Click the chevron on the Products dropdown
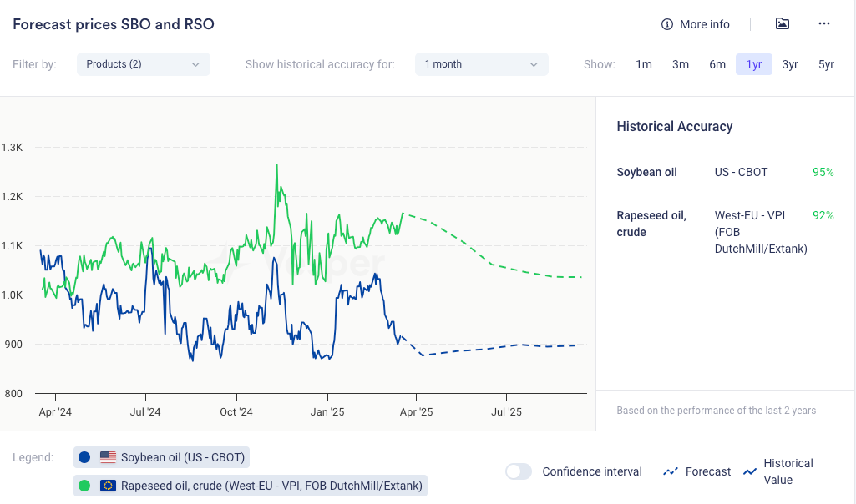The image size is (856, 504). [195, 64]
